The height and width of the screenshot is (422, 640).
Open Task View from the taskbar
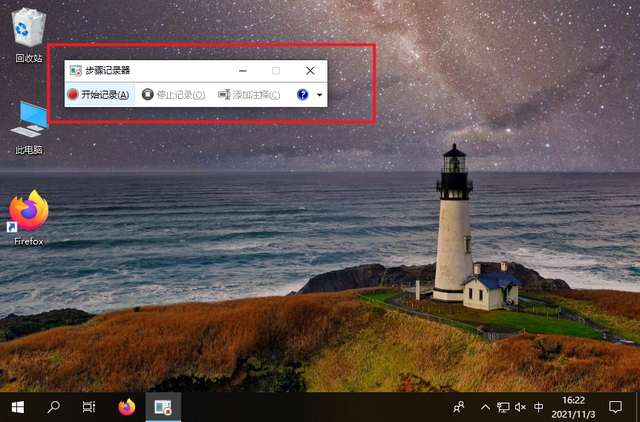[x=89, y=407]
